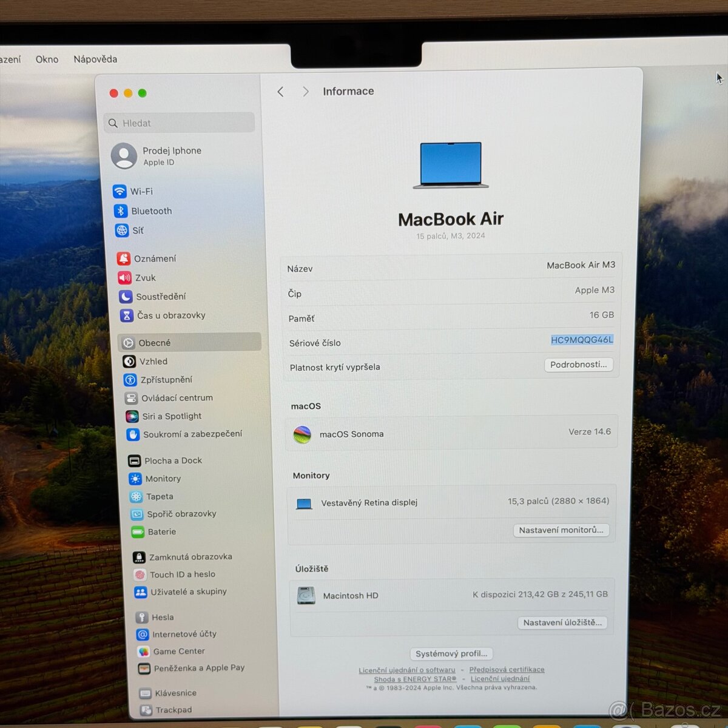
Task: Open Čas u obrazovky hourglass icon
Action: (x=127, y=315)
